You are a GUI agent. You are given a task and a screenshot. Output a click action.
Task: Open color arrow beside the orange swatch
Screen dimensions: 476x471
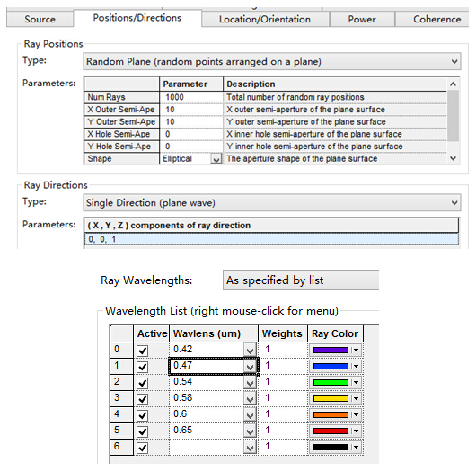pyautogui.click(x=356, y=414)
